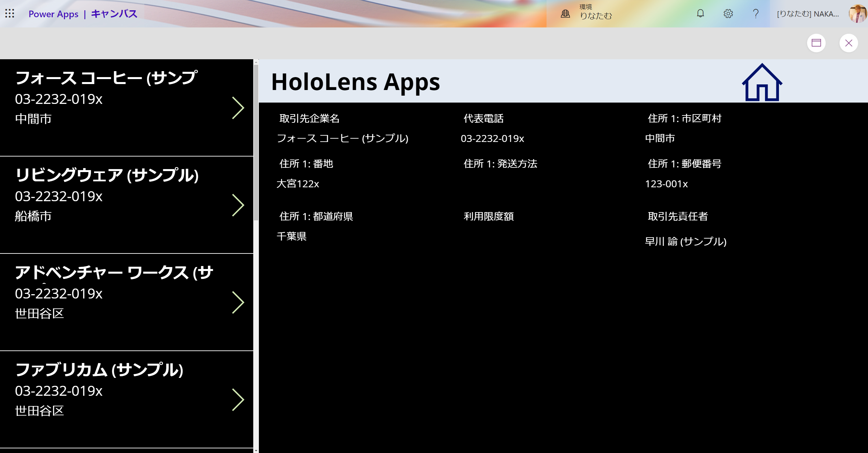The width and height of the screenshot is (868, 453).
Task: Click the help question mark icon
Action: pos(756,14)
